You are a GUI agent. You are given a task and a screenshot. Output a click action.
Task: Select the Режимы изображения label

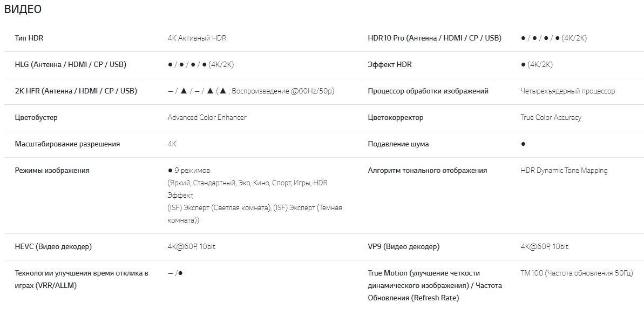point(52,171)
